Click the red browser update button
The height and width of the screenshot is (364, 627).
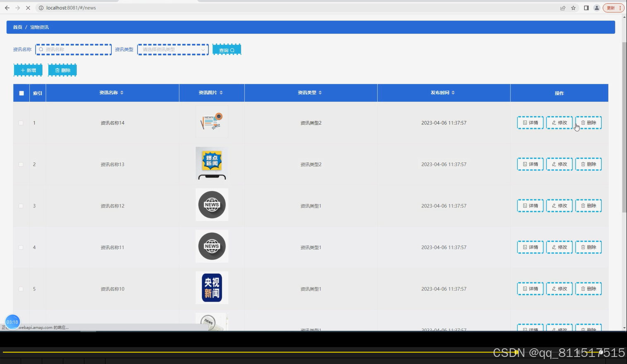(x=613, y=8)
